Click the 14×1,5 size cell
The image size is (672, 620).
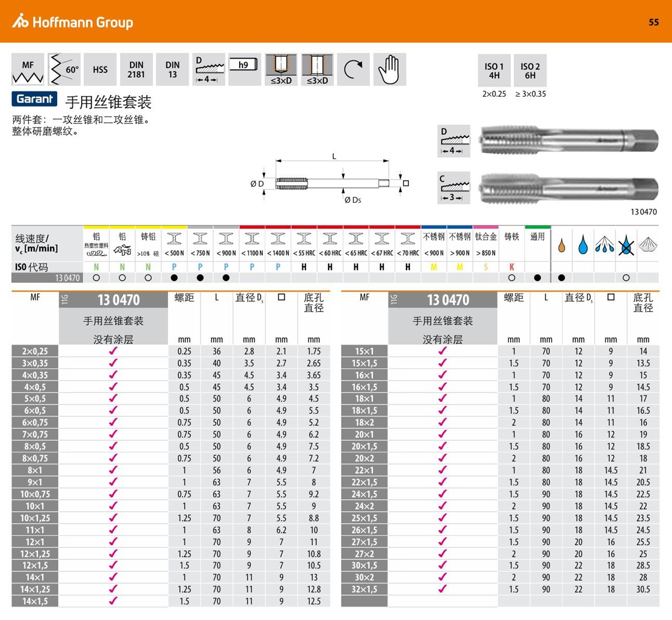(x=35, y=602)
